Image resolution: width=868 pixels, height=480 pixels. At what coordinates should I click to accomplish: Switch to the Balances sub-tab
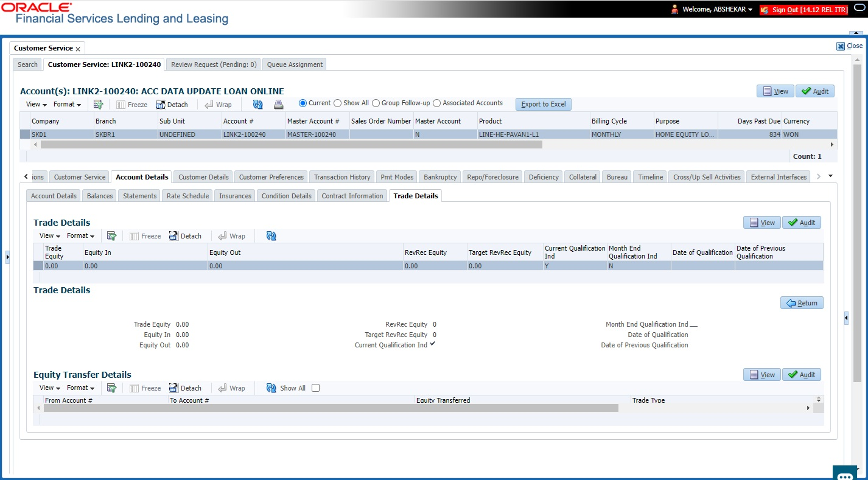pyautogui.click(x=100, y=196)
